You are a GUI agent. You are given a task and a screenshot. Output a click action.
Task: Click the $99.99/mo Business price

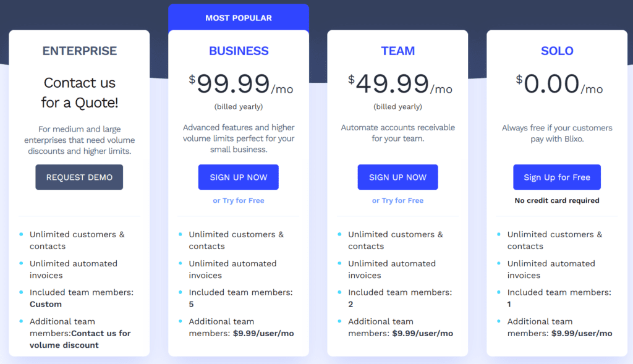coord(241,85)
